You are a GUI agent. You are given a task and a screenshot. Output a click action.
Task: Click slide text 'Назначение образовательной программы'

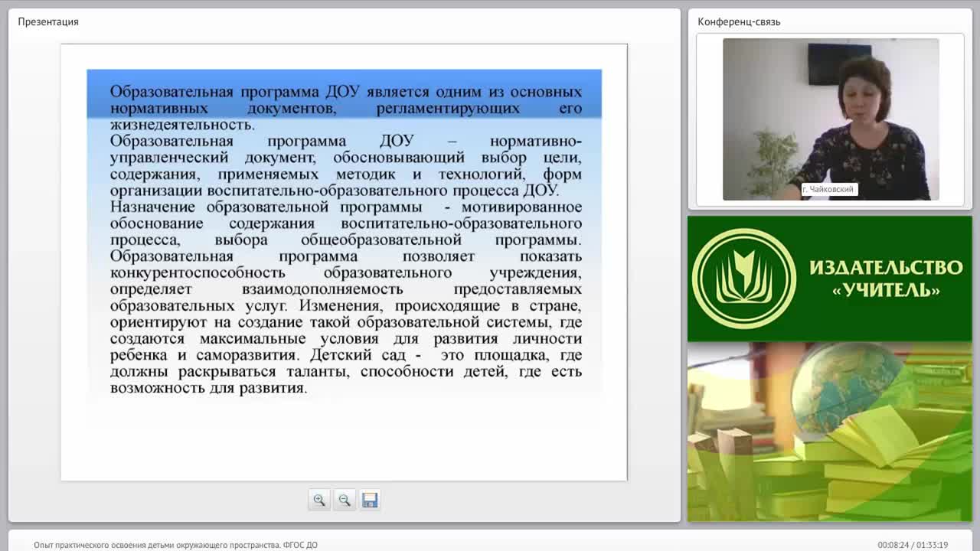[x=266, y=207]
